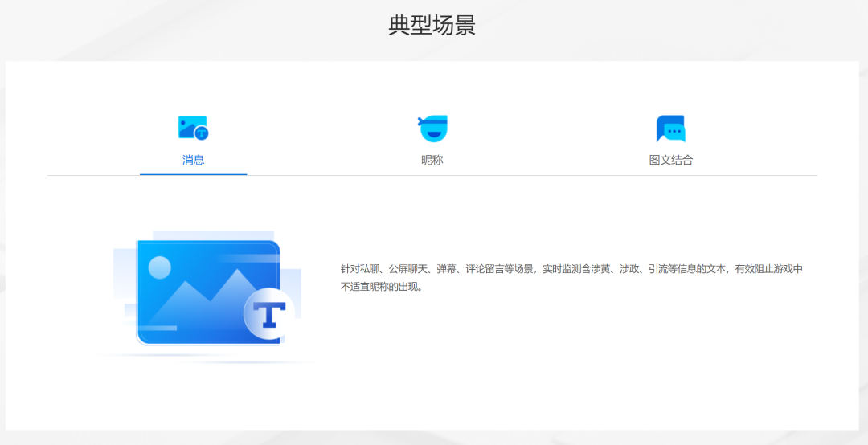
Task: Switch to the 昵称 tab
Action: click(432, 160)
